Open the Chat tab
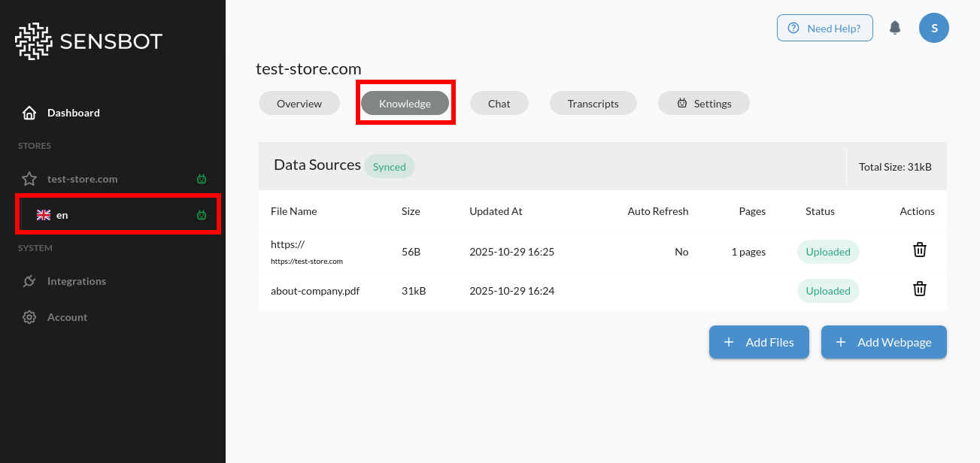 click(499, 103)
